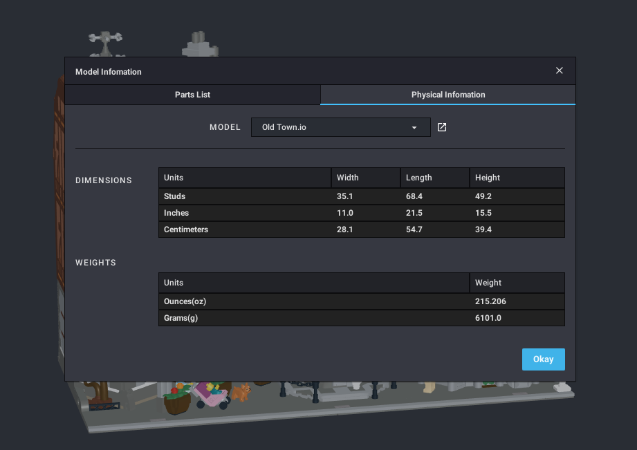Select the Centimeters dimensions row

[x=245, y=230]
